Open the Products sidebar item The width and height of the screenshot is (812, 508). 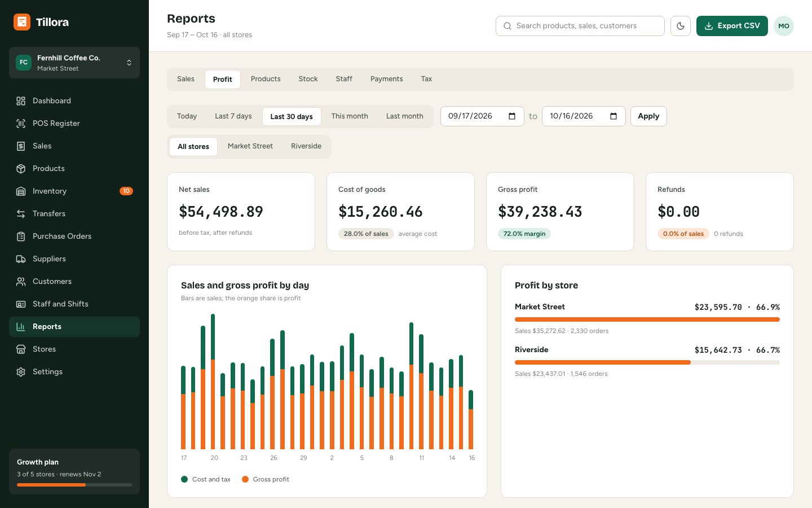pos(74,169)
